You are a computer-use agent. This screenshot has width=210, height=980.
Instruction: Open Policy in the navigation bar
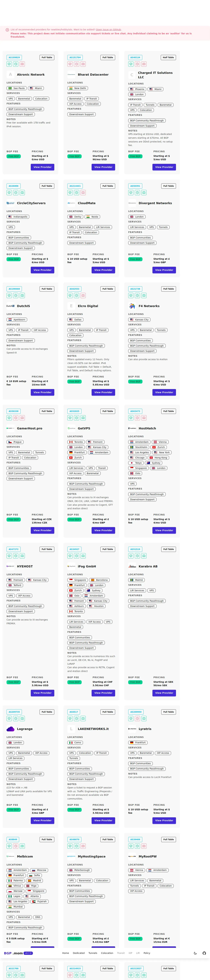(x=147, y=953)
